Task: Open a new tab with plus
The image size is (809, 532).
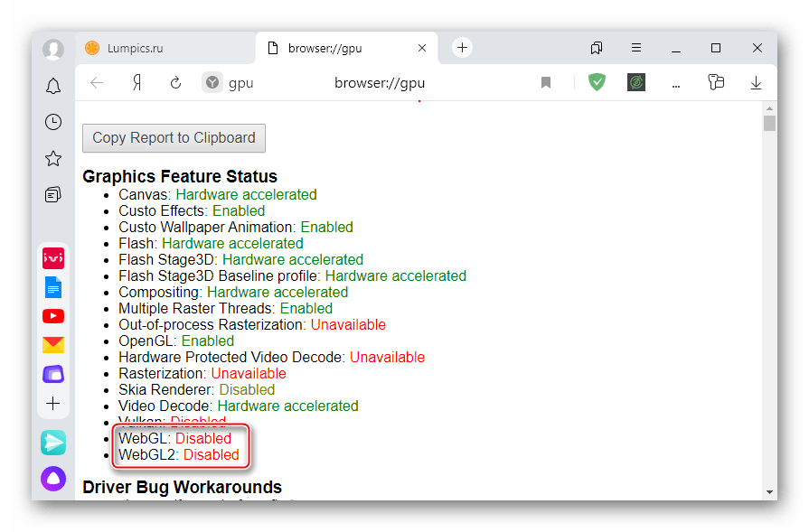Action: pos(462,48)
